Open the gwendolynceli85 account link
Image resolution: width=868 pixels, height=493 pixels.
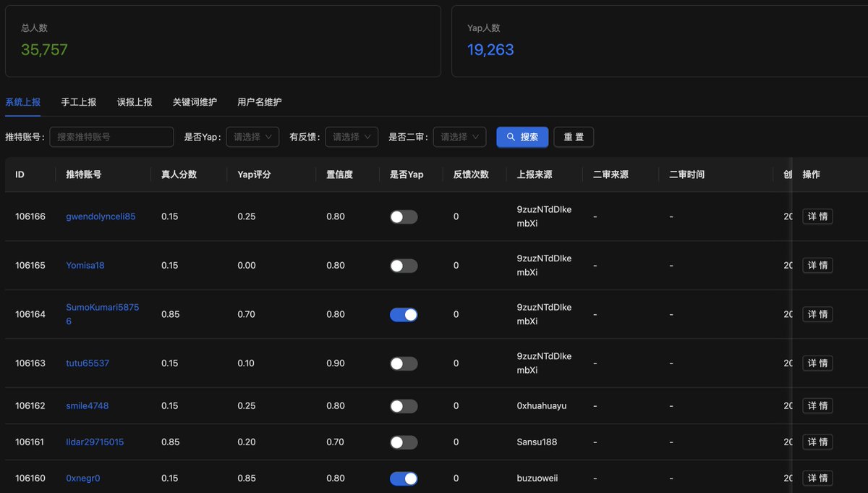pyautogui.click(x=101, y=216)
